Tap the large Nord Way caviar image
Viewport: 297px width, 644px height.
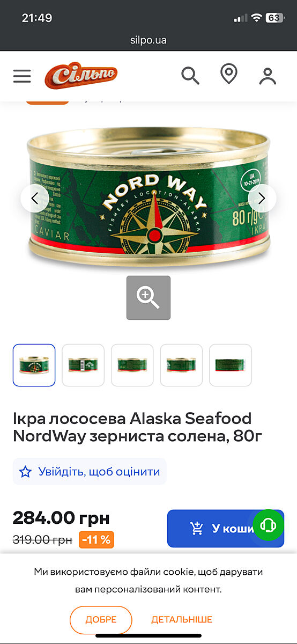pos(148,197)
